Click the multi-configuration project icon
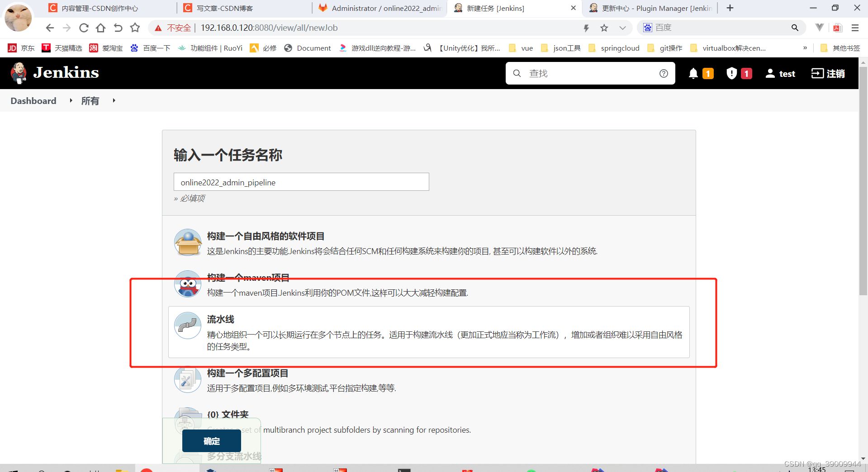This screenshot has width=868, height=472. point(188,380)
